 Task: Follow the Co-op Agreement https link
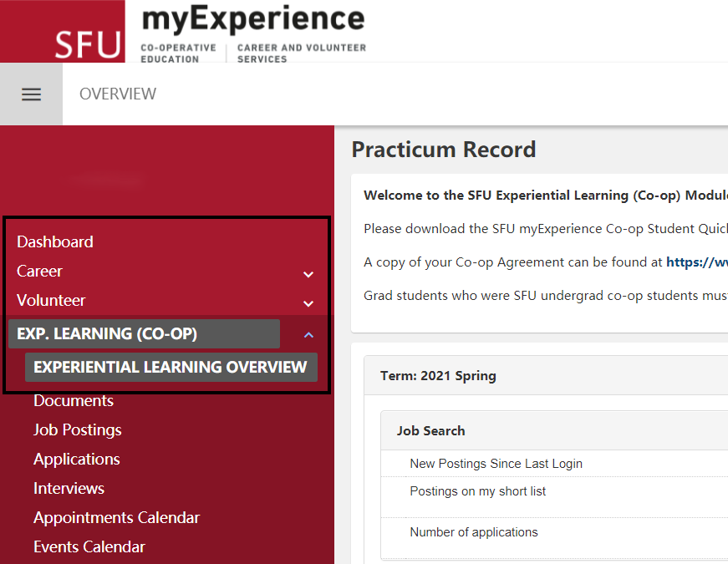click(x=697, y=262)
